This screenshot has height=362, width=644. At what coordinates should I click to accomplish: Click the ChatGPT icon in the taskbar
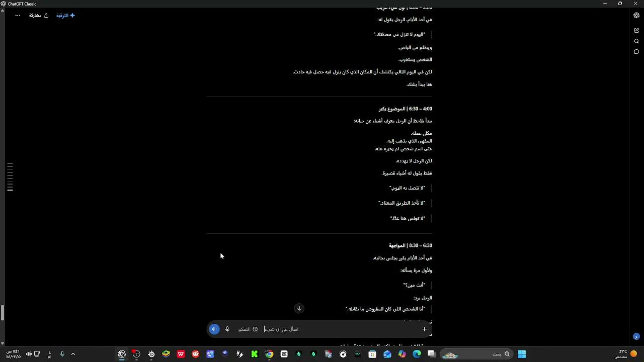122,354
